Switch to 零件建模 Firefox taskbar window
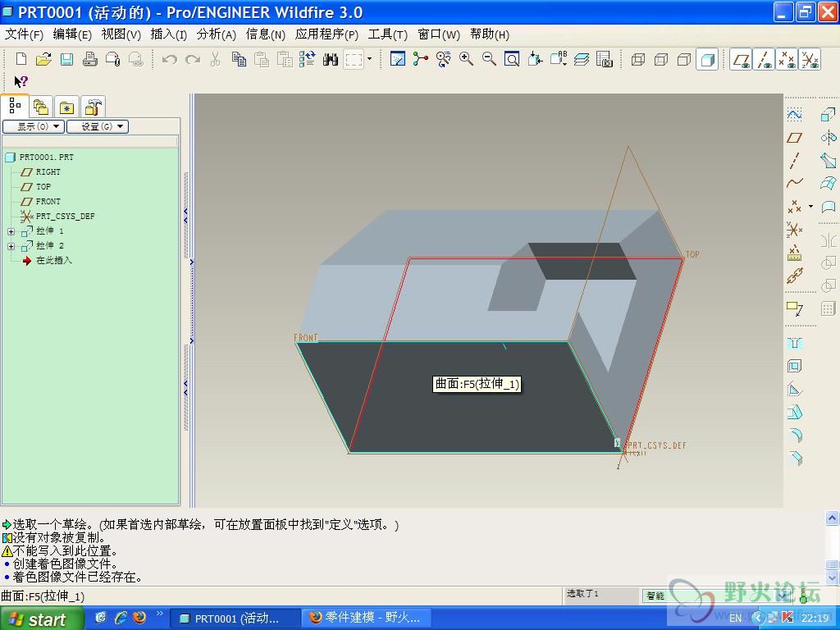840x630 pixels. click(x=366, y=619)
